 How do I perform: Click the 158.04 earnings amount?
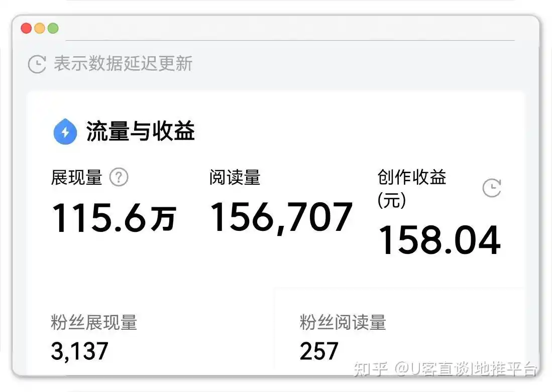439,241
